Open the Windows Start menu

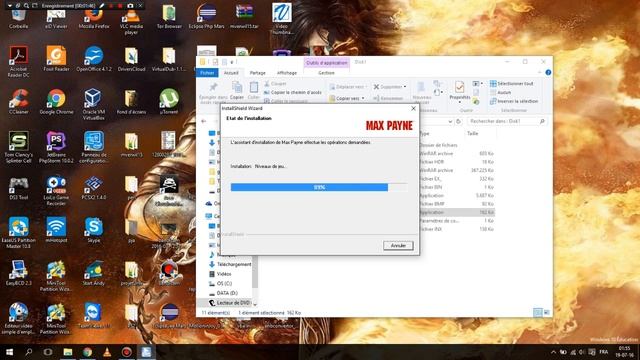[9, 352]
